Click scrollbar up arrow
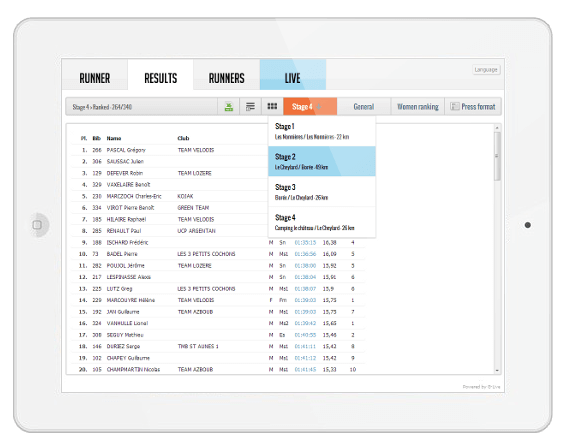566x448 pixels. [497, 128]
